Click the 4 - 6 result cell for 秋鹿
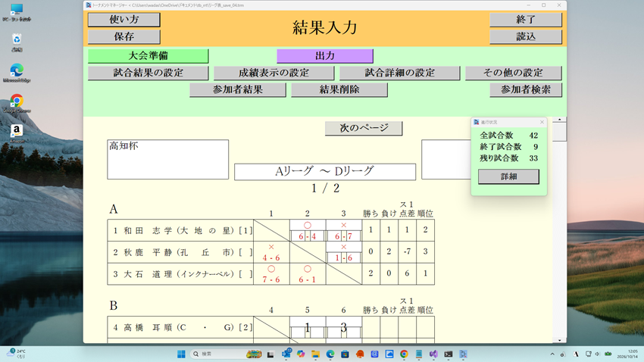 click(271, 252)
